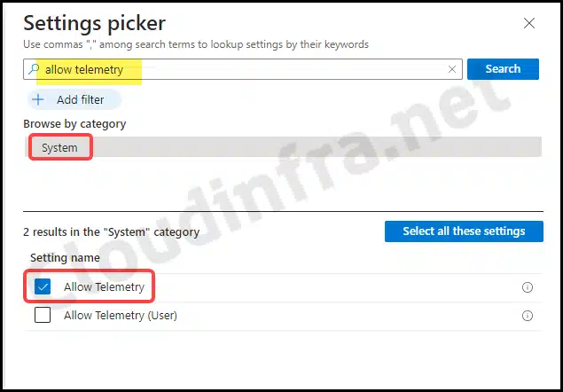
Task: Click the Settings picker title
Action: coord(95,23)
